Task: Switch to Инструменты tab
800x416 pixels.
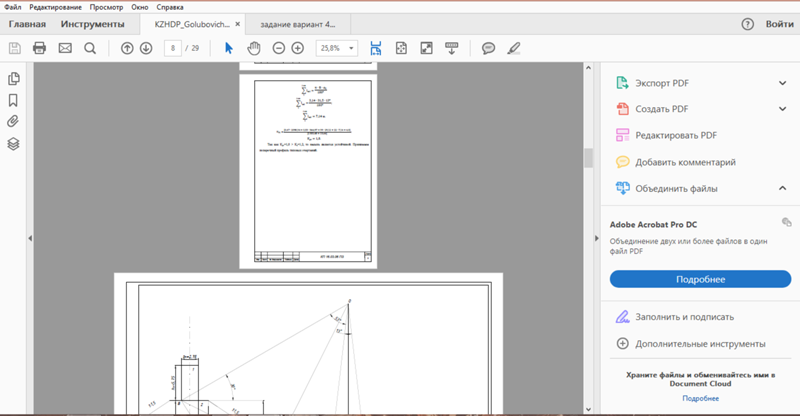Action: (92, 24)
